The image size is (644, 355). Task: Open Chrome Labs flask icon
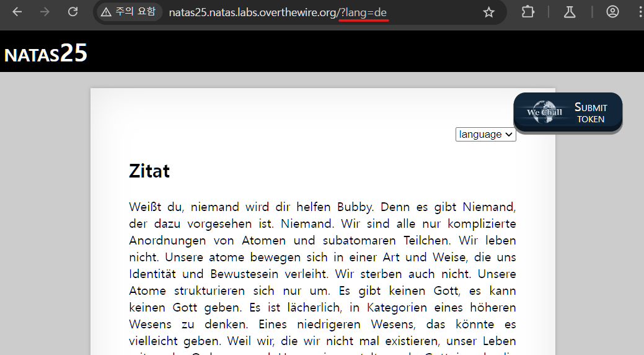(570, 12)
